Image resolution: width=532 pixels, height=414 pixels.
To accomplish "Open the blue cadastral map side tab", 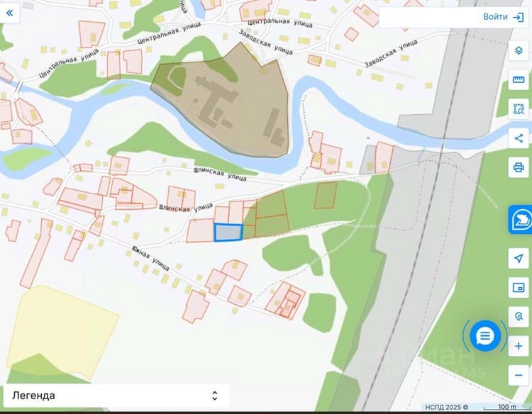I will click(521, 219).
